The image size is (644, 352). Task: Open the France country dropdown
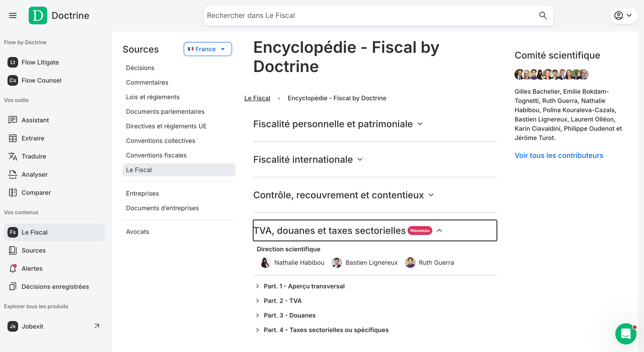[x=208, y=49]
